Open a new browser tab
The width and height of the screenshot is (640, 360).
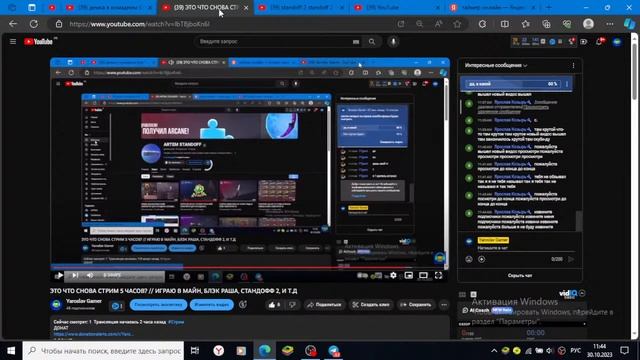[x=549, y=7]
